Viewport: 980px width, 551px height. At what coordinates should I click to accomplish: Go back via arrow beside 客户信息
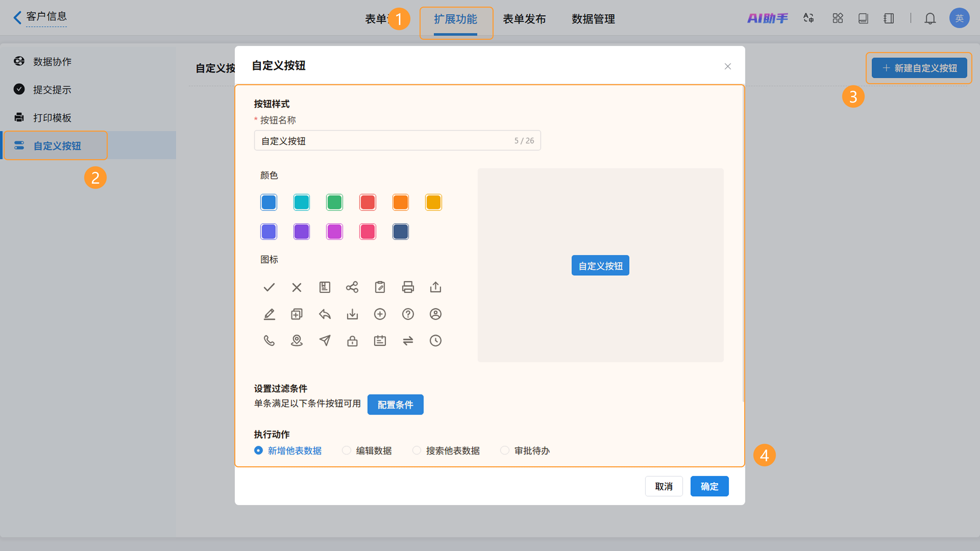[17, 17]
